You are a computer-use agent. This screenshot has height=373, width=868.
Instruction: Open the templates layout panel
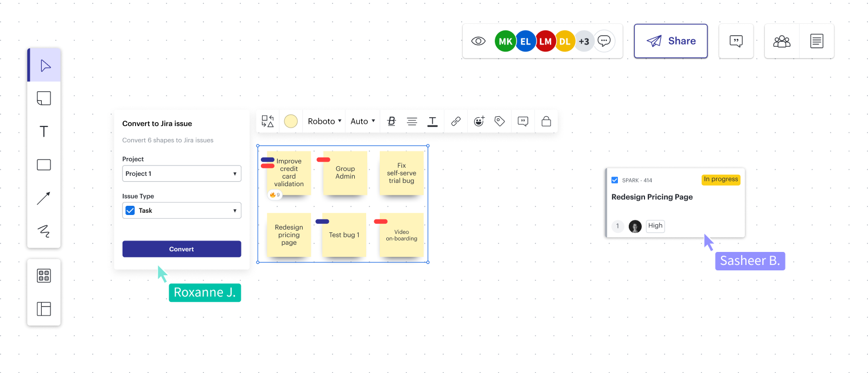pyautogui.click(x=44, y=309)
